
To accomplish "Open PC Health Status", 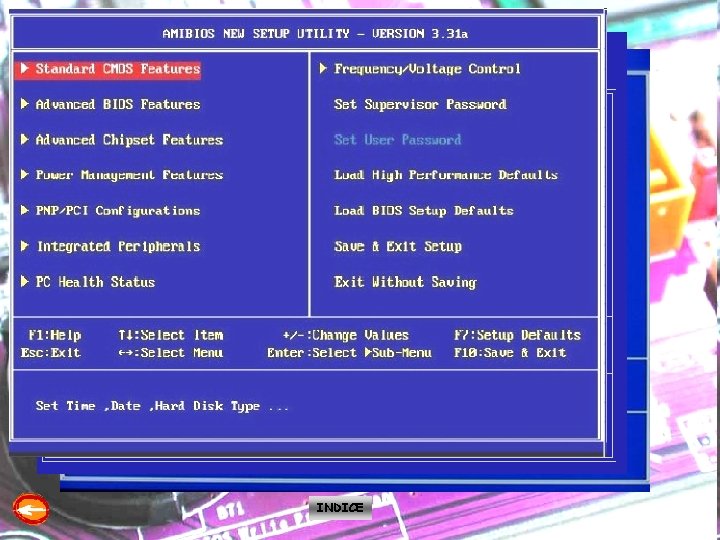I will point(96,282).
